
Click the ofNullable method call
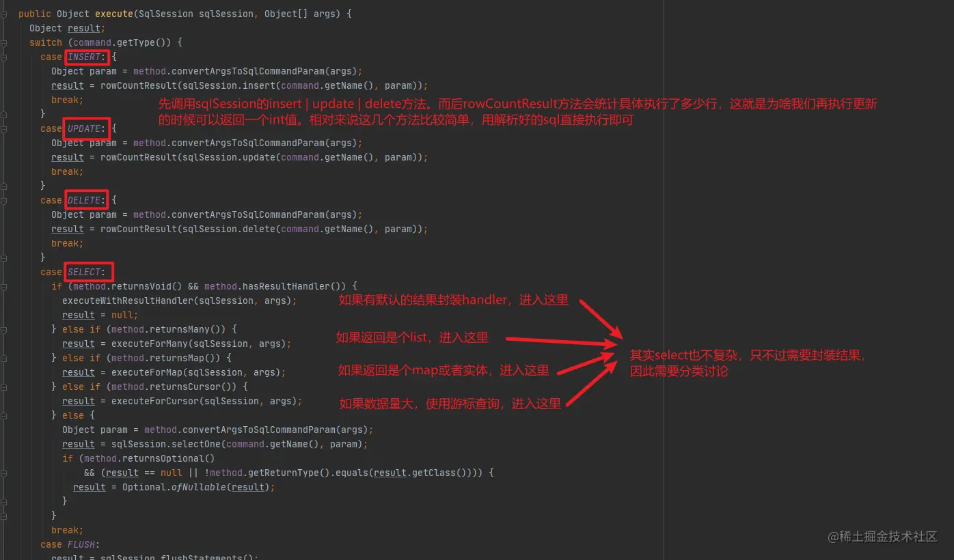[x=199, y=487]
